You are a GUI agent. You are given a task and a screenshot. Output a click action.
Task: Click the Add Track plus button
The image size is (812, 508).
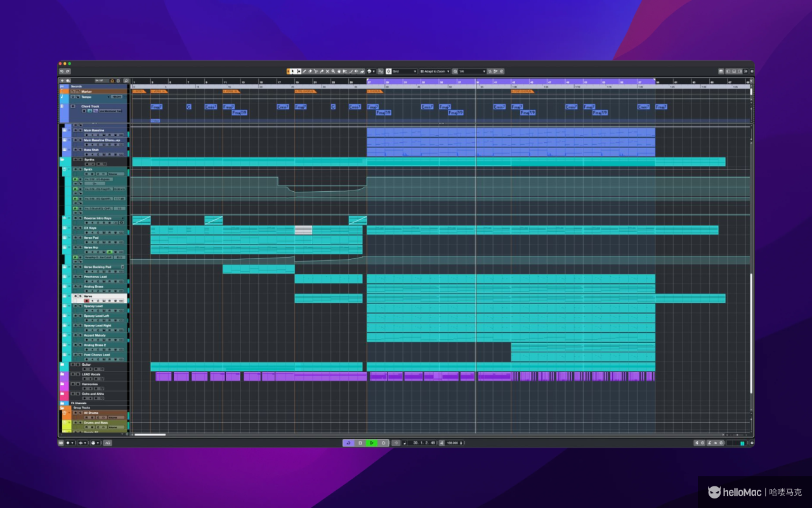point(62,81)
